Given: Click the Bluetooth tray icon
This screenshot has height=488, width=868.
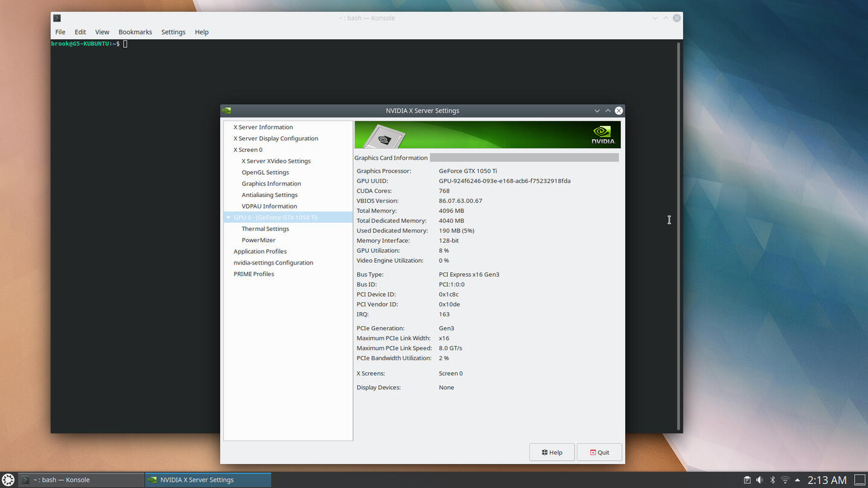Looking at the screenshot, I should [x=772, y=480].
